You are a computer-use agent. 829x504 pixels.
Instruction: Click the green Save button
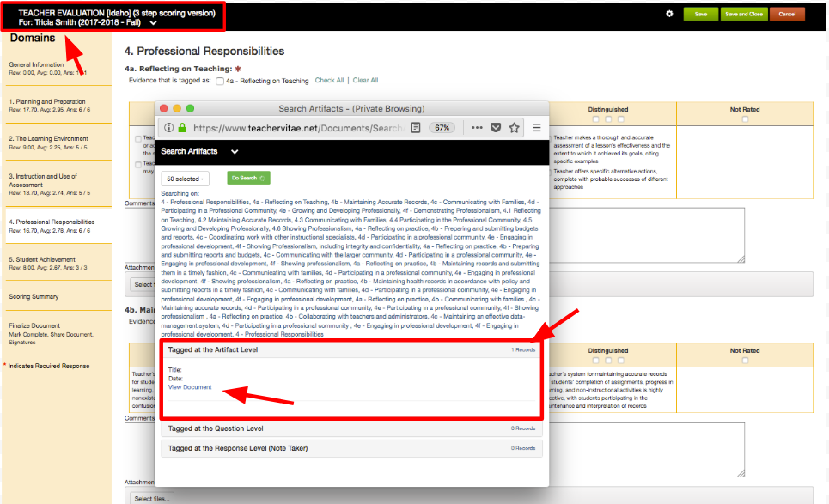(x=700, y=15)
